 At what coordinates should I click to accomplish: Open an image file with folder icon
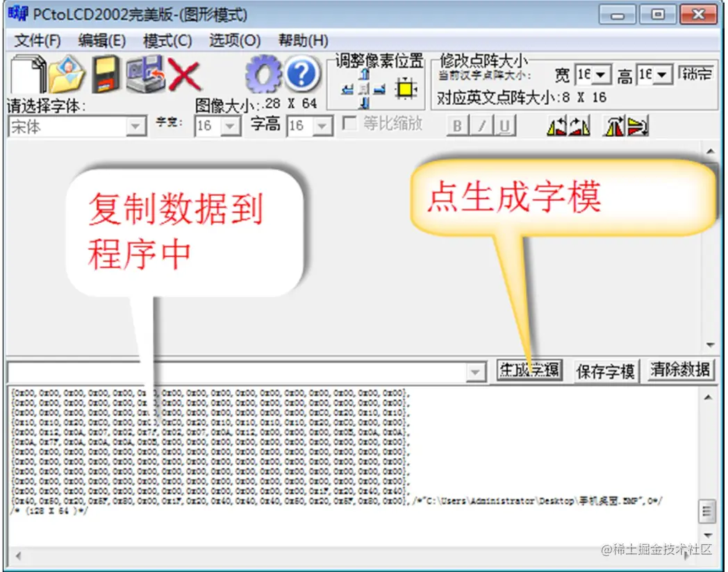[67, 74]
